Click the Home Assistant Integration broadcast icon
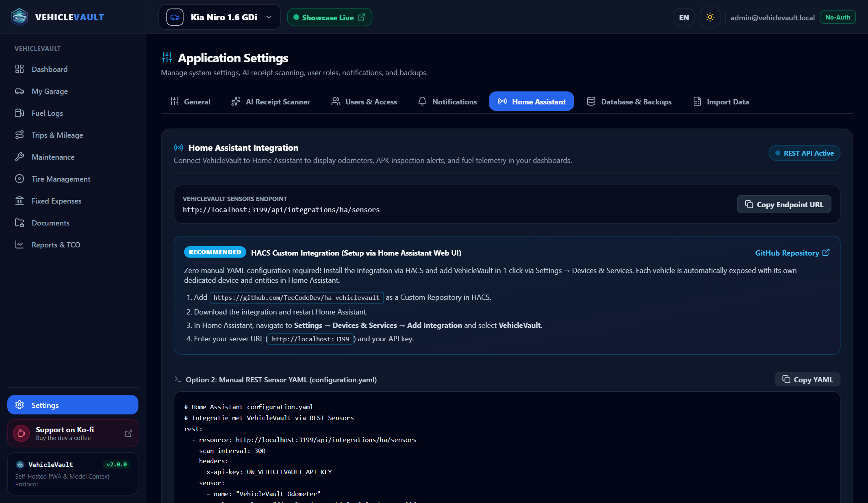The width and height of the screenshot is (868, 503). 178,147
